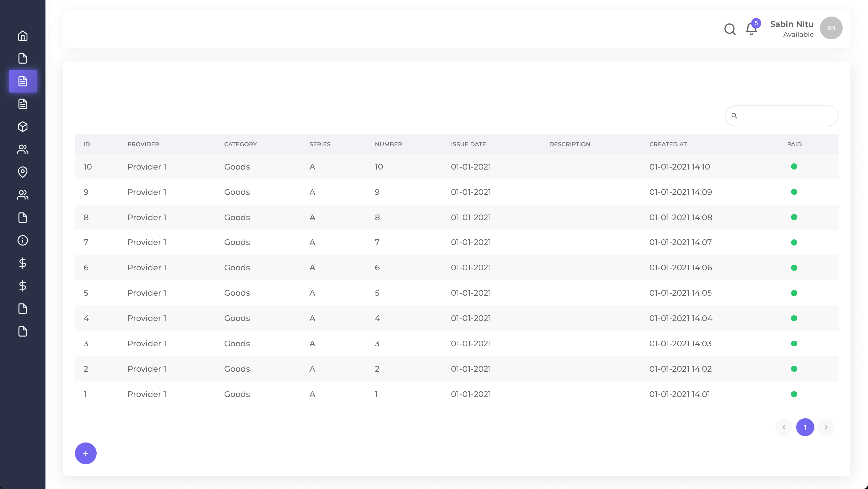Open the package box icon in sidebar

coord(22,127)
